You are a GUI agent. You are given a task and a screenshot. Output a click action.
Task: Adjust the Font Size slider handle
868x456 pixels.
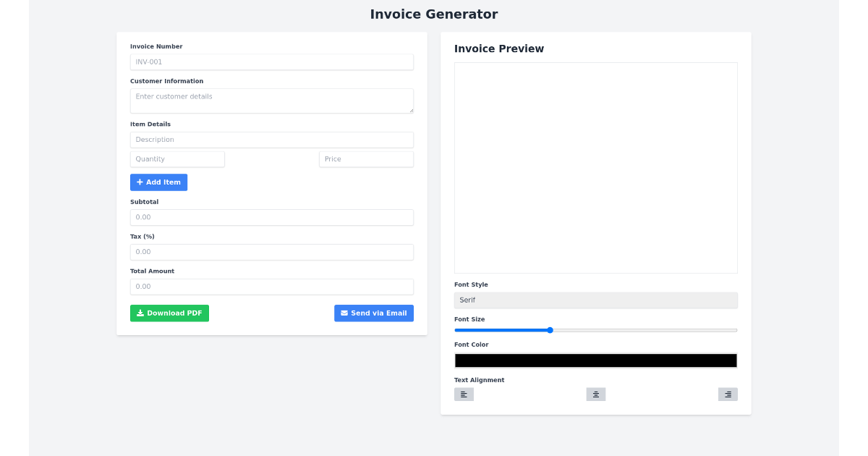pos(549,329)
